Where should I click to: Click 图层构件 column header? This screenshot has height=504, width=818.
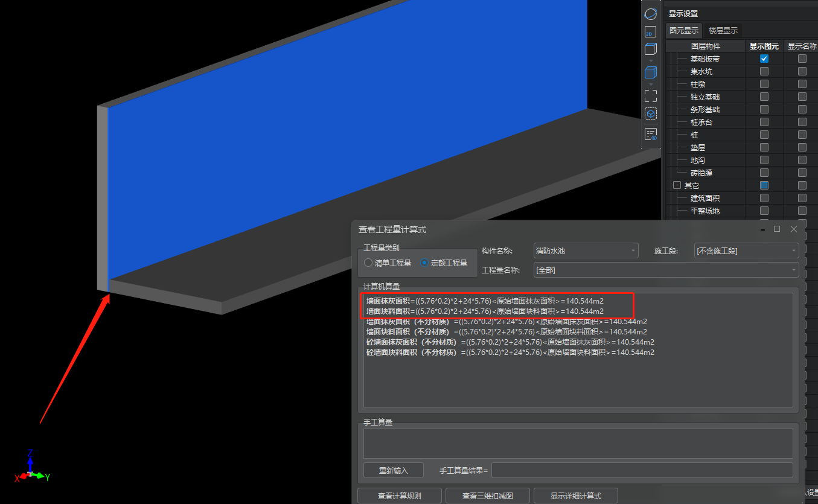(706, 46)
